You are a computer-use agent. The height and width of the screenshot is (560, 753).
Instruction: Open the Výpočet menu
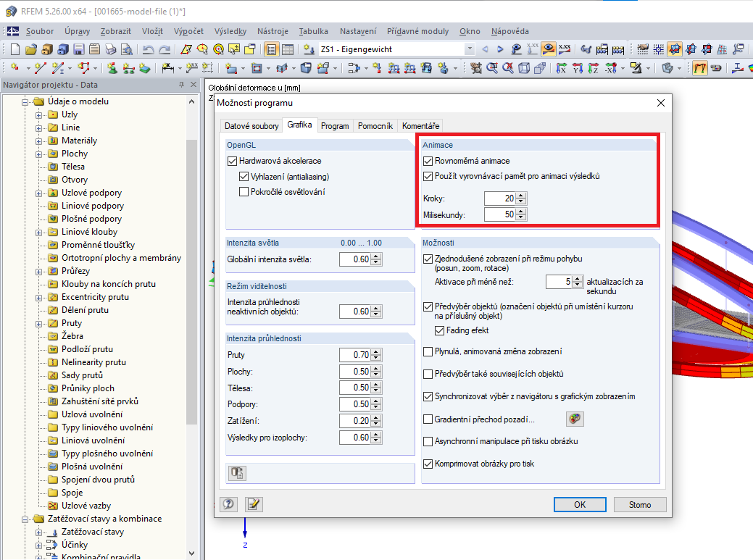[188, 31]
